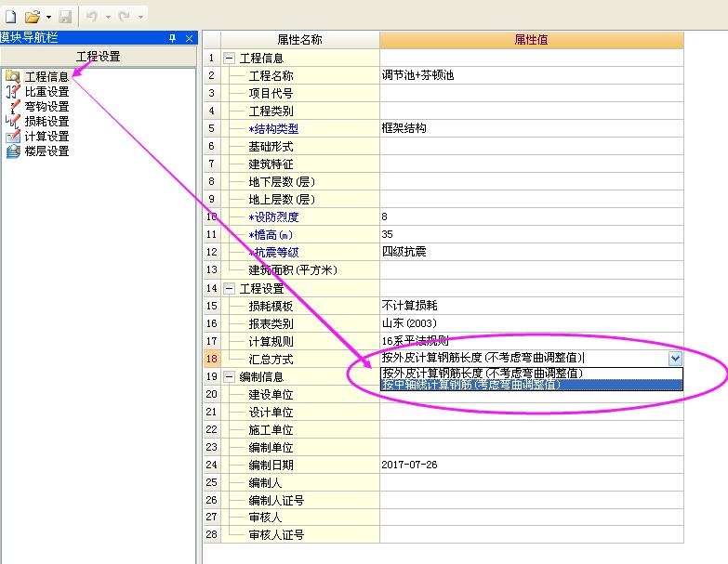
Task: Click the 项目代号 empty value cell
Action: coord(532,93)
